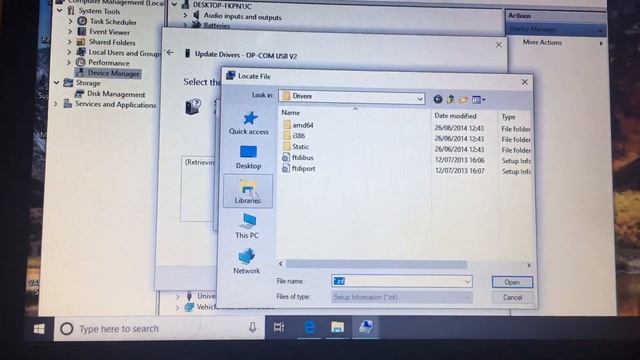Click Cancel button in Locate File

pyautogui.click(x=513, y=297)
